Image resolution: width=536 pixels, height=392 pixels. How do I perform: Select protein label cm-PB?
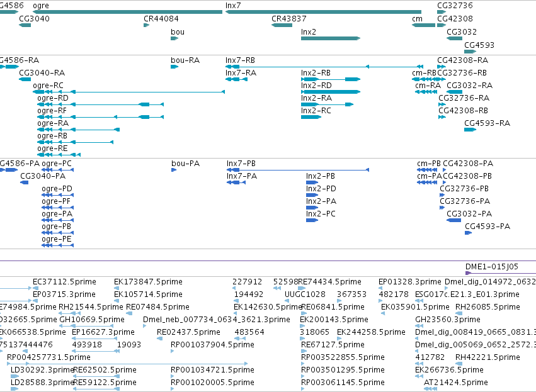(429, 164)
